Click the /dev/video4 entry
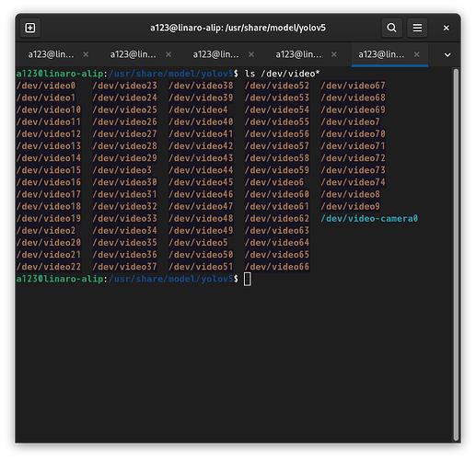Image resolution: width=476 pixels, height=460 pixels. pyautogui.click(x=198, y=109)
